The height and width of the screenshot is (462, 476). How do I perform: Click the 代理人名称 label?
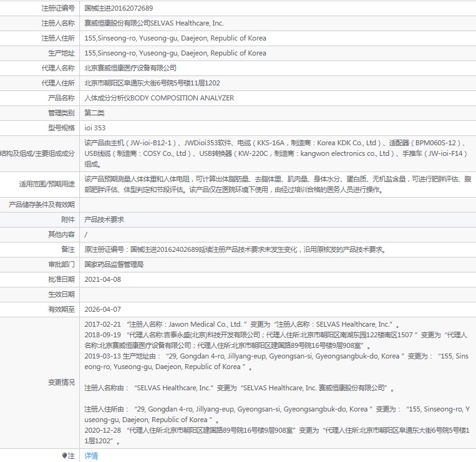click(x=58, y=68)
